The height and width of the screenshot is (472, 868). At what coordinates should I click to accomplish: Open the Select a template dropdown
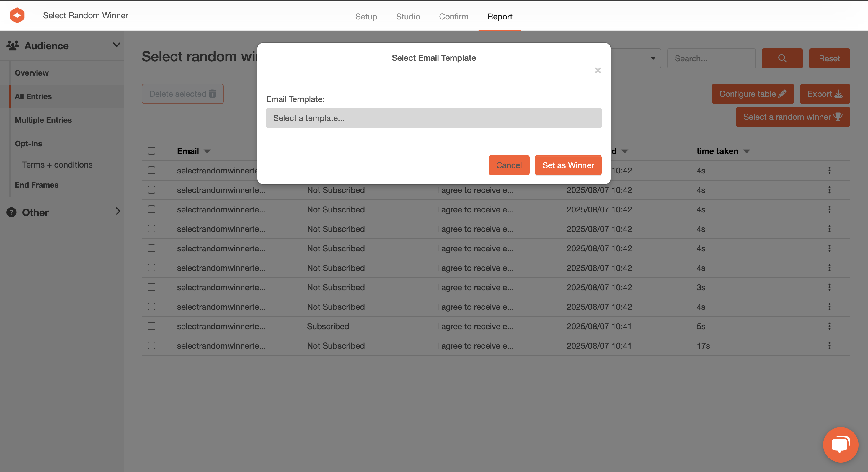coord(433,118)
